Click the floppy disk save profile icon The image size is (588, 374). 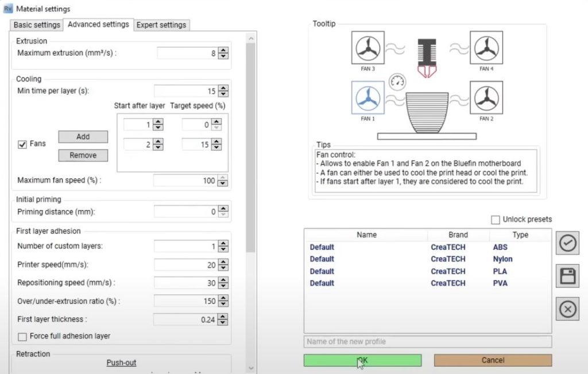[x=567, y=276]
